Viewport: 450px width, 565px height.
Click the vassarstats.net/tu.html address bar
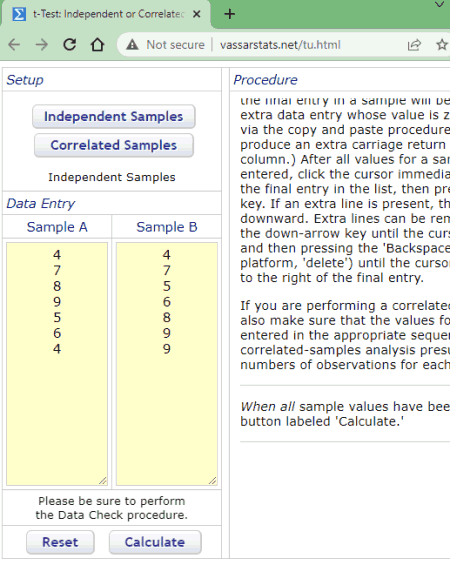280,45
